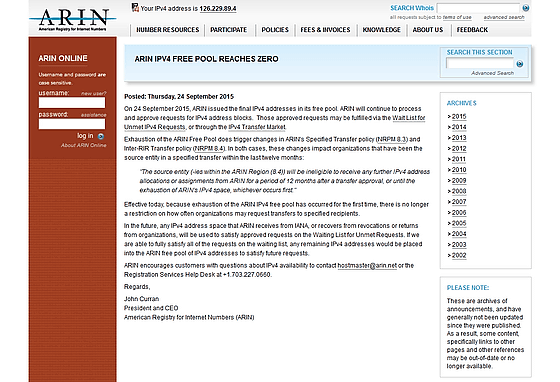Expand the 2002 archive entry
This screenshot has width=560, height=382.
[459, 255]
